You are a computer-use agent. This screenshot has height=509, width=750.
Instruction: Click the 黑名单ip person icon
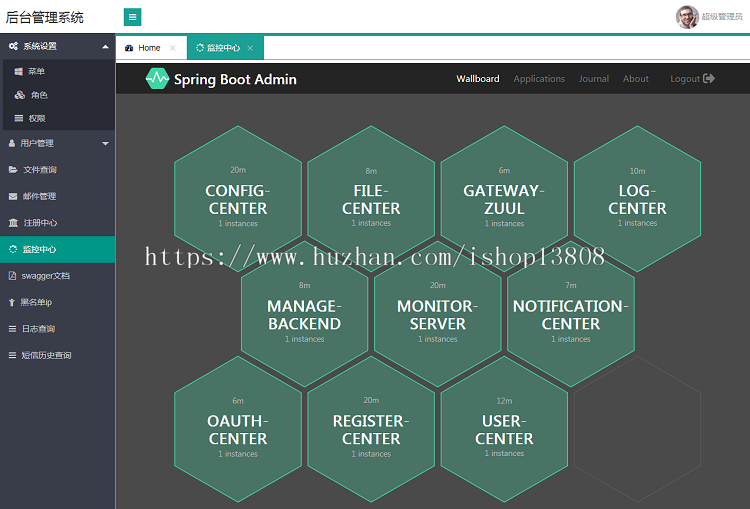point(11,302)
